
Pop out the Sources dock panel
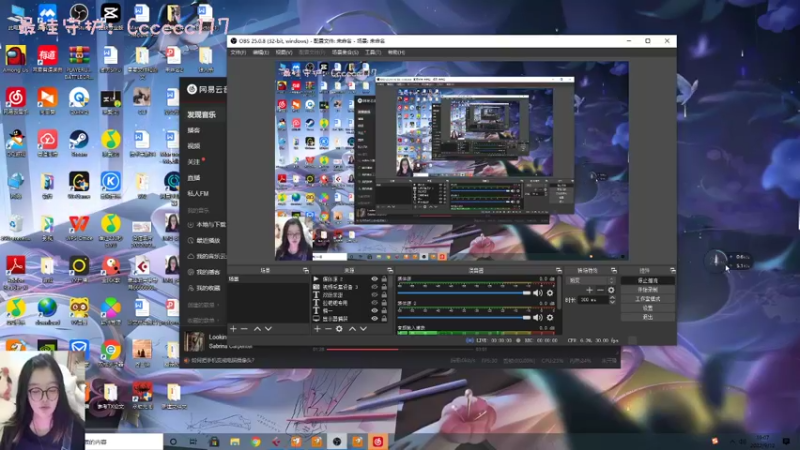pos(390,270)
